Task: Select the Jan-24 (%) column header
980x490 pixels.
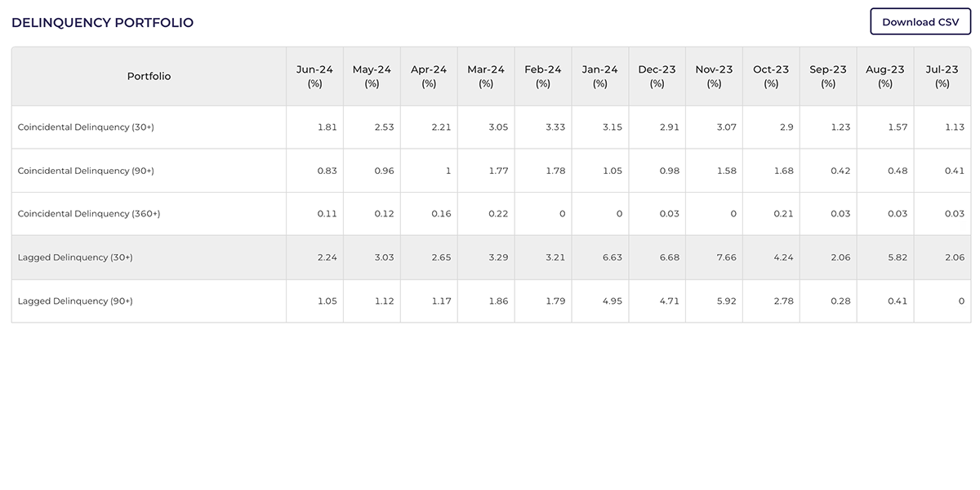Action: [x=599, y=76]
